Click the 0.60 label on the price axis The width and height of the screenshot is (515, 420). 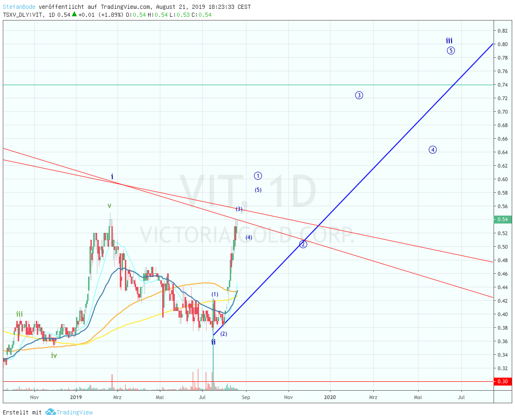click(502, 179)
